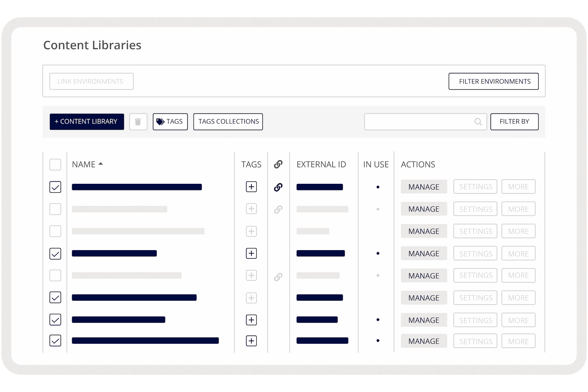Click the faded link icon in the second row
This screenshot has width=588, height=392.
click(x=278, y=209)
